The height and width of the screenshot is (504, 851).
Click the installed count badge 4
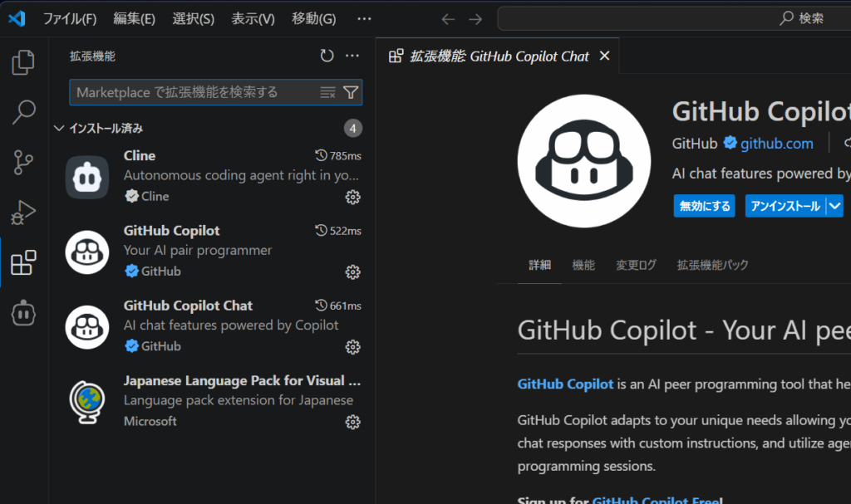pyautogui.click(x=352, y=129)
